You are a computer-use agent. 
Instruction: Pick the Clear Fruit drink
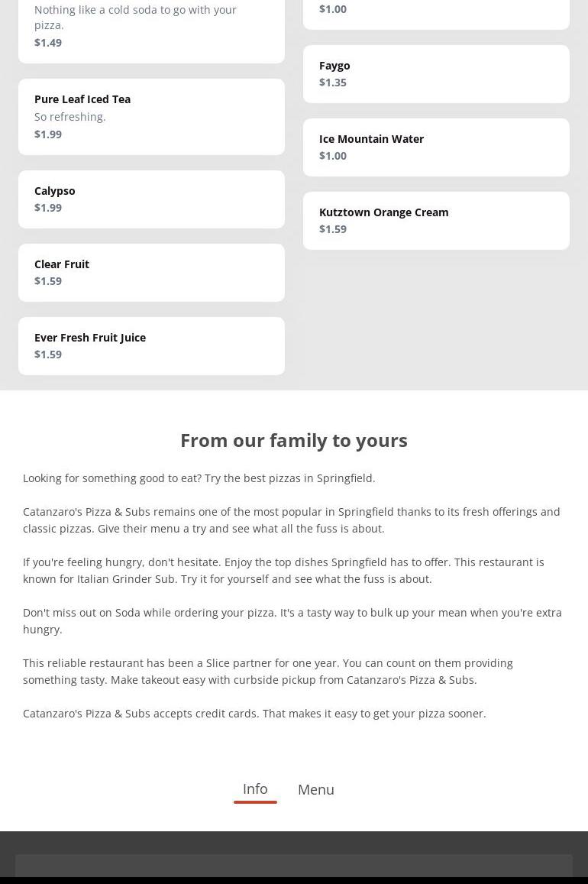[151, 272]
